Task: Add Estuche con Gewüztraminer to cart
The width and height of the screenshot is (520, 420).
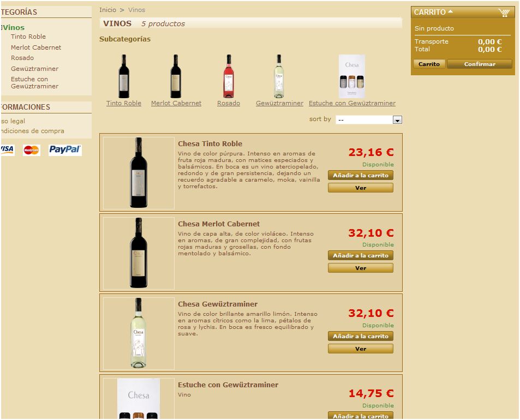Action: click(x=361, y=416)
